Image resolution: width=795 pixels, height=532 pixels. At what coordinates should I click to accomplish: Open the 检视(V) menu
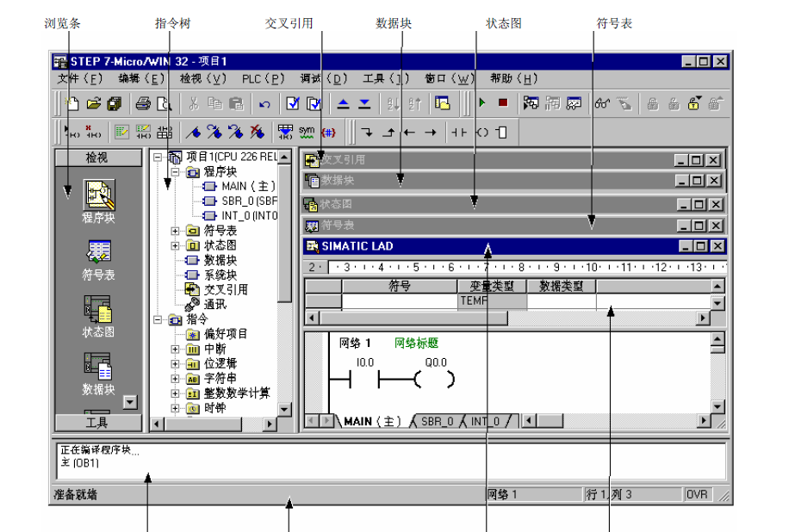202,78
